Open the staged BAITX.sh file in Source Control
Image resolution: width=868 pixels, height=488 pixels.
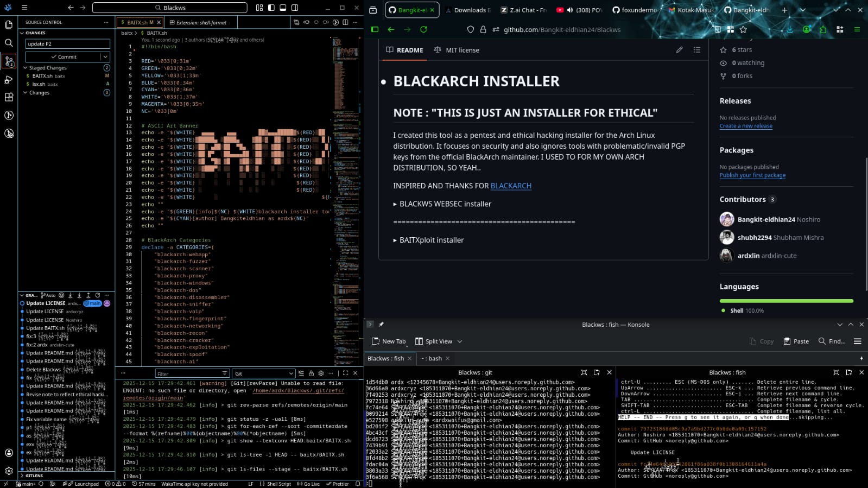[67, 76]
